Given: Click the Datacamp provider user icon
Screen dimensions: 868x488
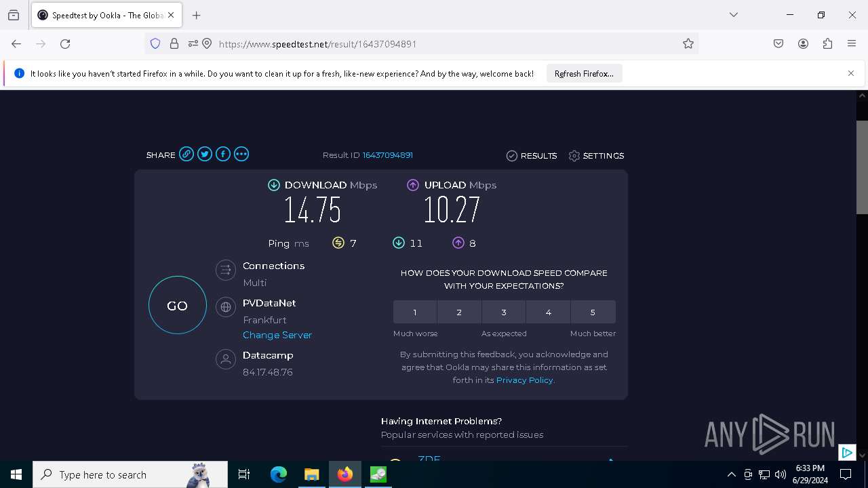Looking at the screenshot, I should pyautogui.click(x=225, y=359).
